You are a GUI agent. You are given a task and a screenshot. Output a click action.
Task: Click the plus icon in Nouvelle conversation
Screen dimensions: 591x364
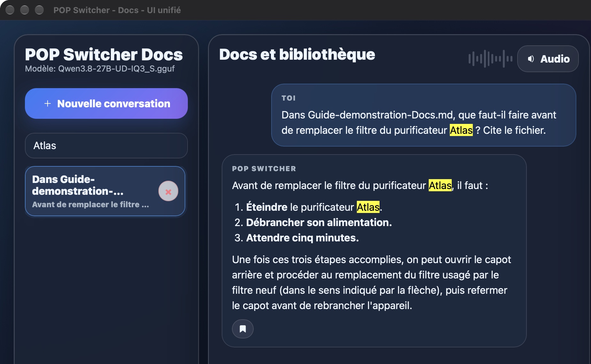48,103
